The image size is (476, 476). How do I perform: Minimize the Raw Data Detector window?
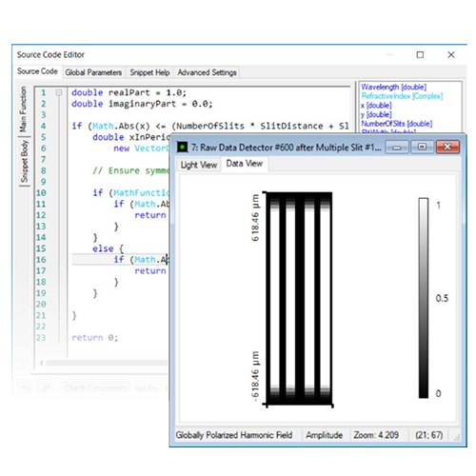coord(397,148)
